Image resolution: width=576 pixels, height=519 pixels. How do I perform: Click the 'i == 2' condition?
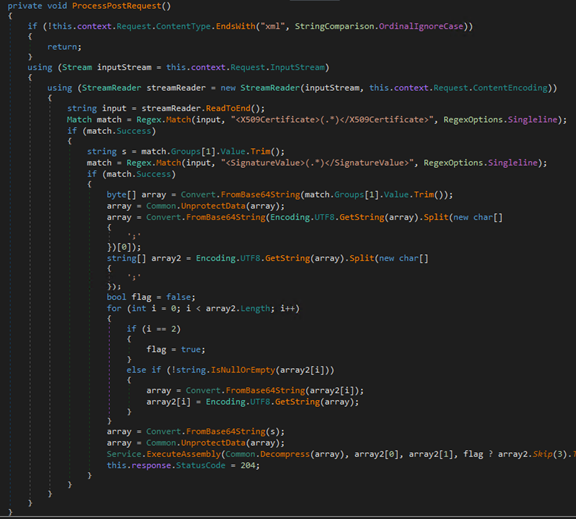click(161, 329)
